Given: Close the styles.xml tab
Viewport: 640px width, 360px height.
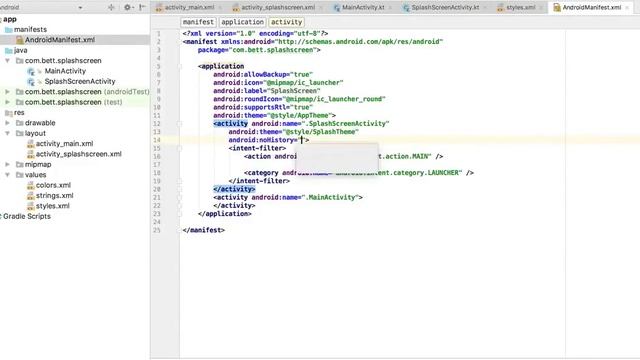Looking at the screenshot, I should point(541,7).
